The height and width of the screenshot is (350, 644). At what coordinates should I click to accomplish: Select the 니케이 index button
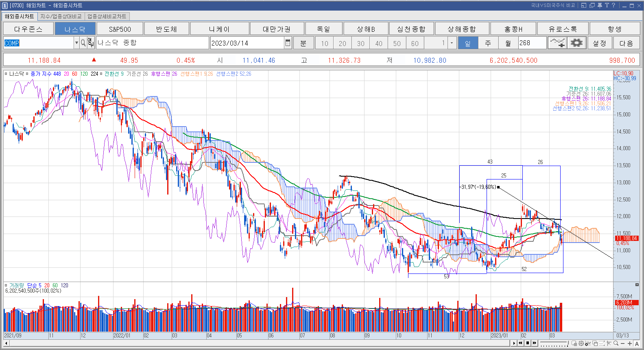tap(219, 29)
